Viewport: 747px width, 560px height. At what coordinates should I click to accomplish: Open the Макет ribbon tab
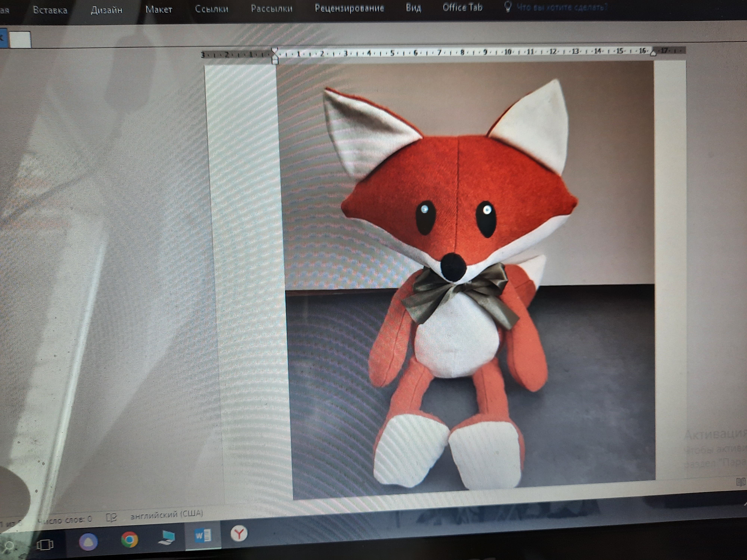[x=159, y=10]
